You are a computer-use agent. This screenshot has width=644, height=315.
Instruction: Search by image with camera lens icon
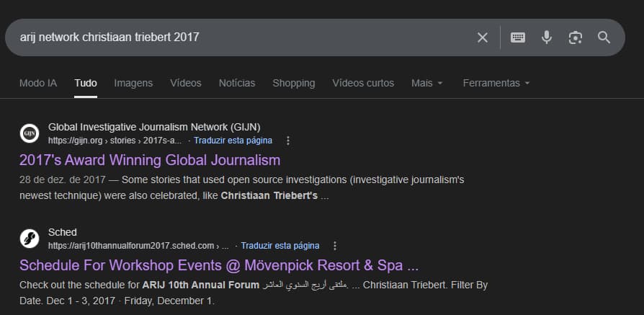575,37
